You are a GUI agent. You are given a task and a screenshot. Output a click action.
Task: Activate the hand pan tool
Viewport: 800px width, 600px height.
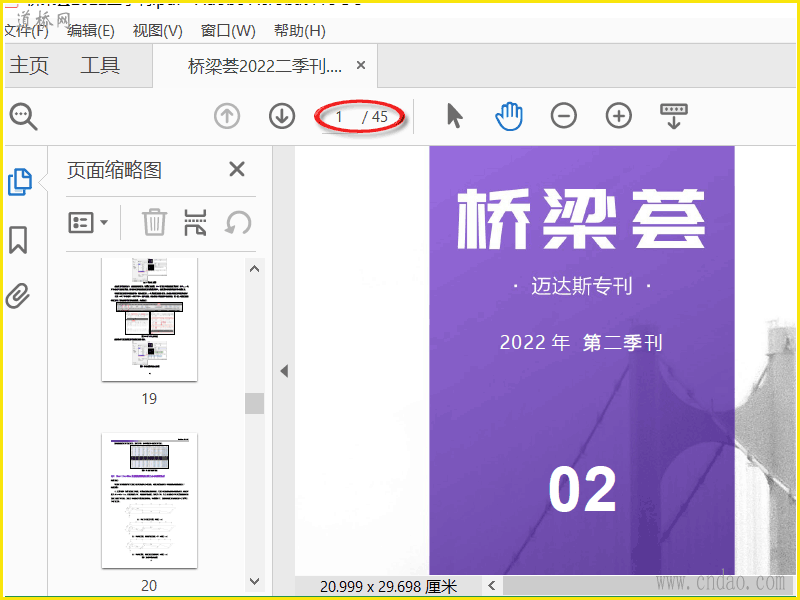509,116
